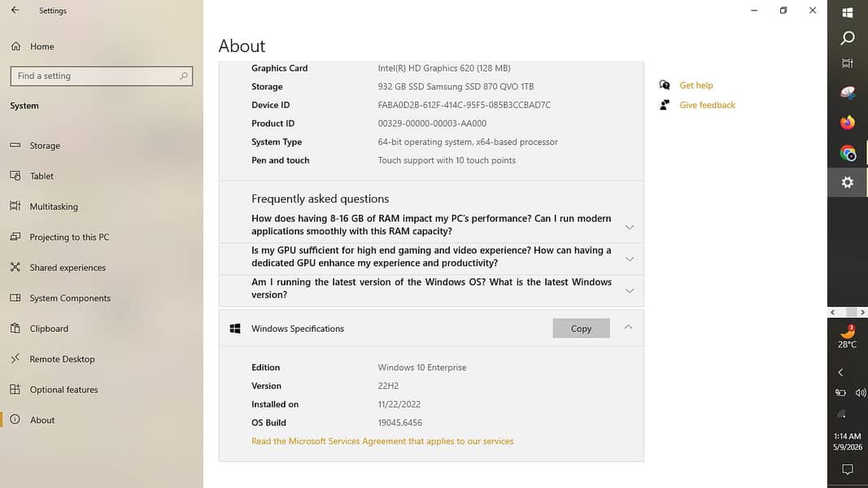Focus the Find a setting search box
Image resolution: width=868 pixels, height=488 pixels.
102,76
